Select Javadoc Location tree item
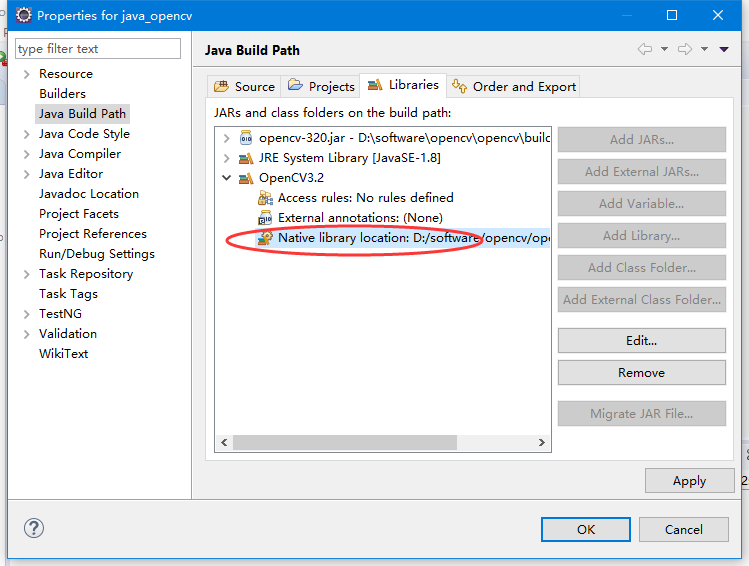Screen dimensions: 749x566 [x=89, y=194]
